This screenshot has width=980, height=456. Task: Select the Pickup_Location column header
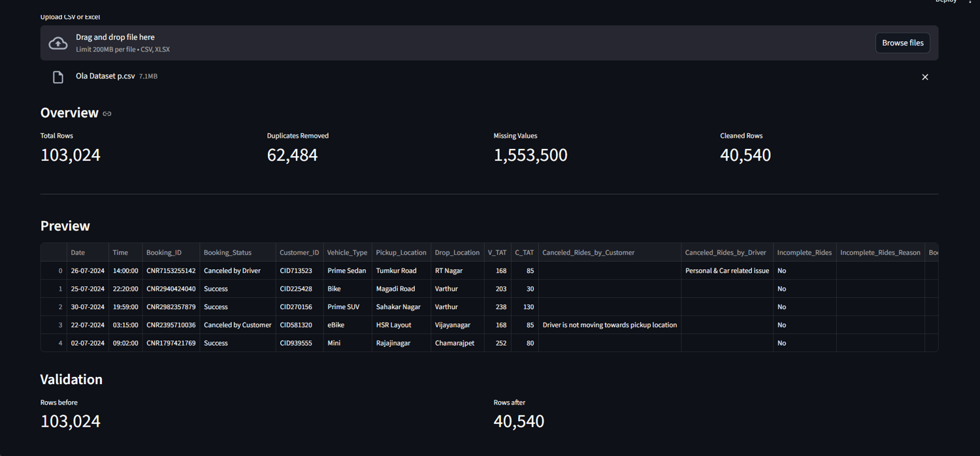[x=401, y=252]
